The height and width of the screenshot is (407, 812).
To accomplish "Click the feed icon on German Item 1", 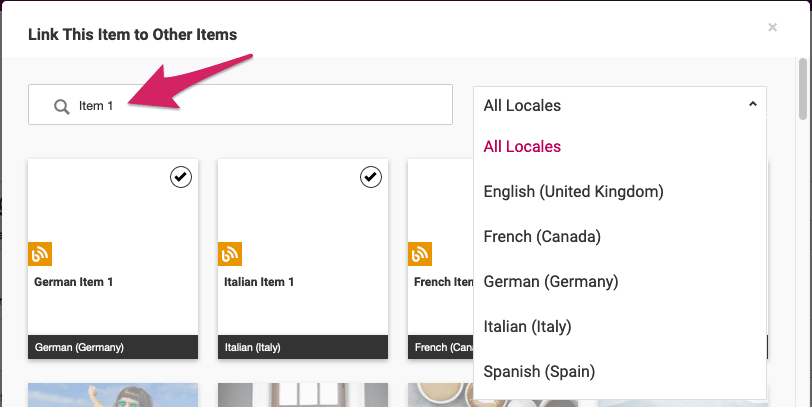I will point(40,254).
